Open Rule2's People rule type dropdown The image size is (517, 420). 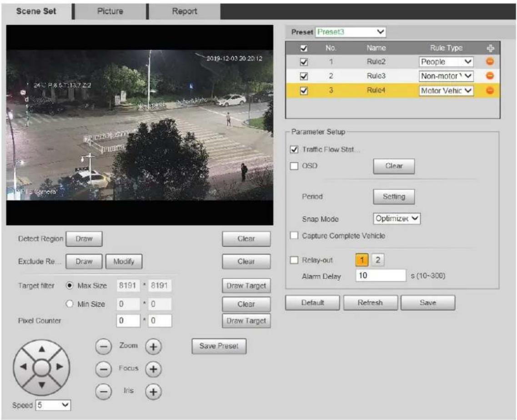click(x=446, y=62)
